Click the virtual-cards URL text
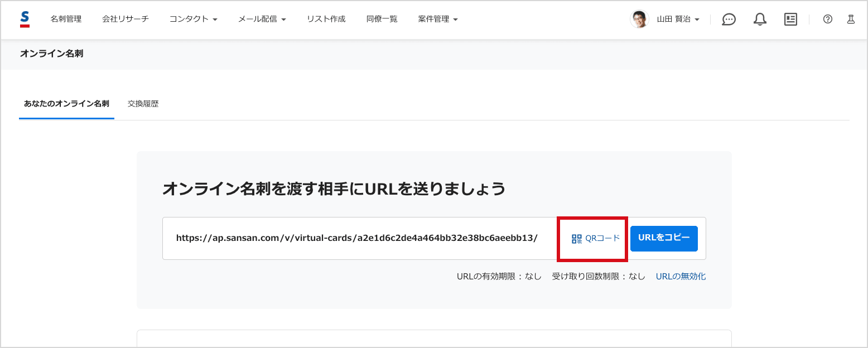868x348 pixels. tap(357, 238)
